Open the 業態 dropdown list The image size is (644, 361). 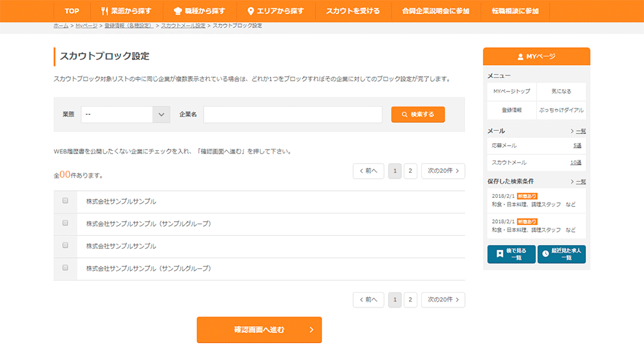pos(125,115)
